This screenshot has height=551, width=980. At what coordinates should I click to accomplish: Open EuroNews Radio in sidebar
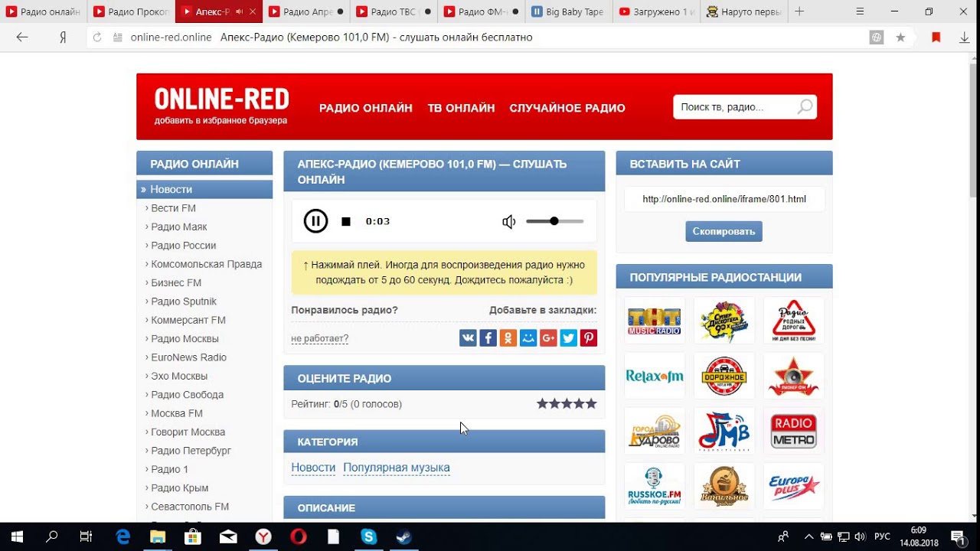[x=189, y=357]
